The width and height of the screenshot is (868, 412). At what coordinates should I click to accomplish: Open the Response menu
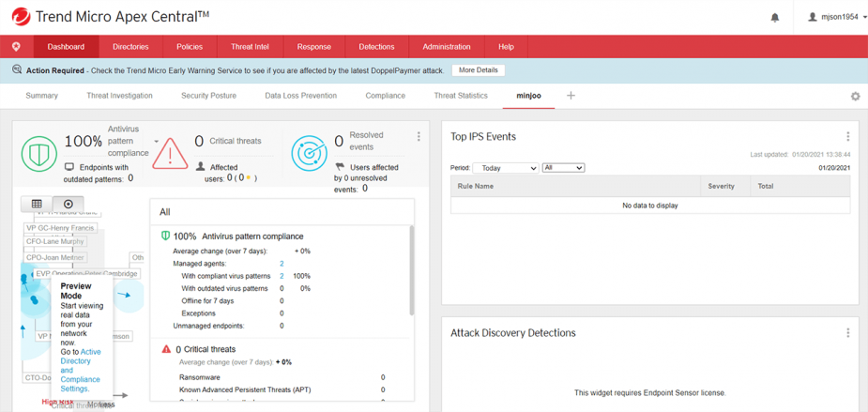pos(313,47)
